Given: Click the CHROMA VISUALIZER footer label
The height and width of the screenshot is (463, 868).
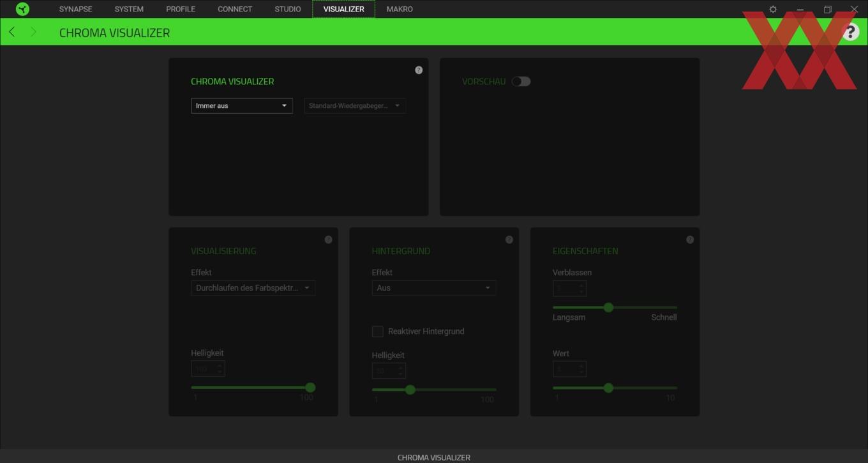Looking at the screenshot, I should [434, 457].
